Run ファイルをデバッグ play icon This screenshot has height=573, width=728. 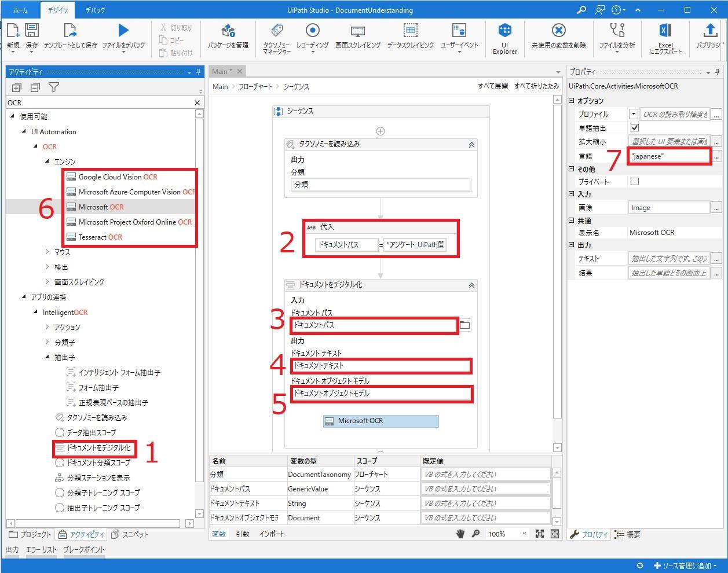(x=123, y=30)
